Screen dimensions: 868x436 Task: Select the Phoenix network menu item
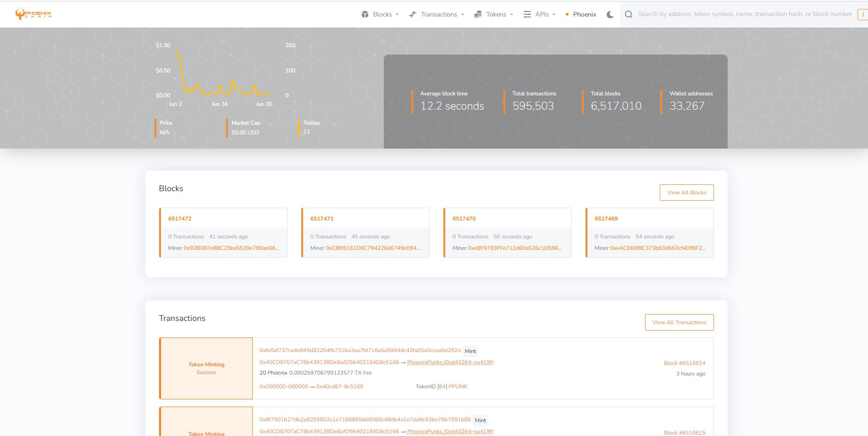click(x=581, y=14)
